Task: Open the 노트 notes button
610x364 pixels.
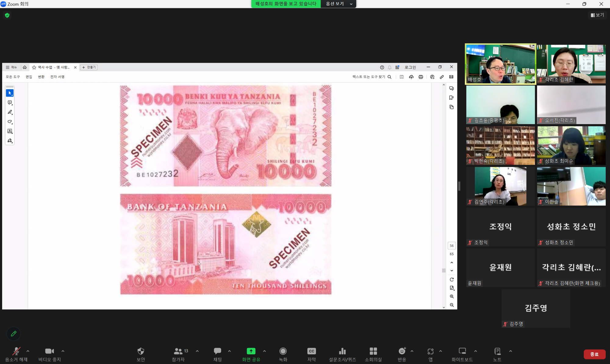Action: (x=497, y=354)
